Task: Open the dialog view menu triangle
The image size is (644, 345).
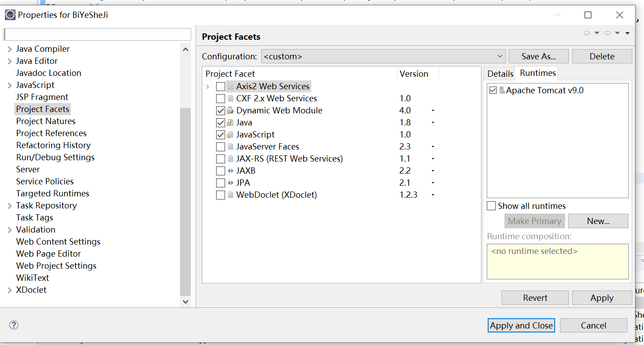Action: [627, 33]
